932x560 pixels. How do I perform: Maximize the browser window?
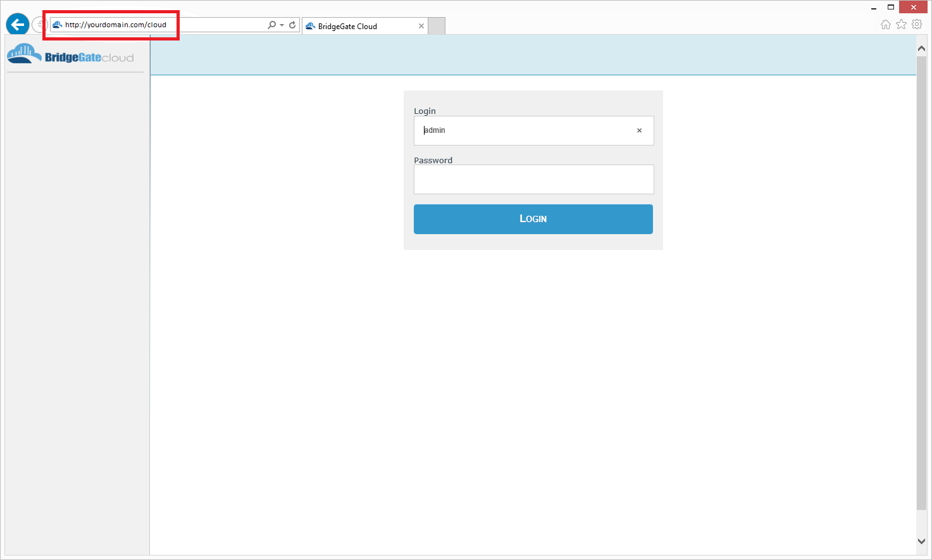tap(891, 8)
